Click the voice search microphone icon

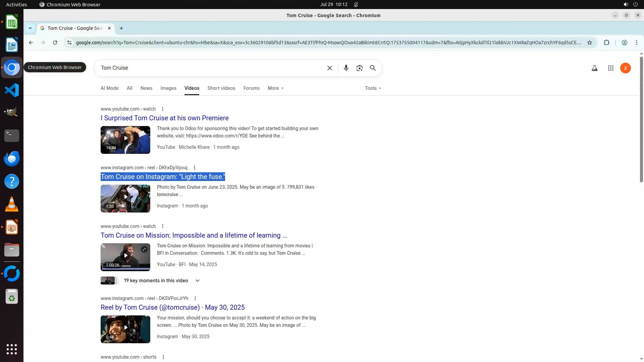346,68
